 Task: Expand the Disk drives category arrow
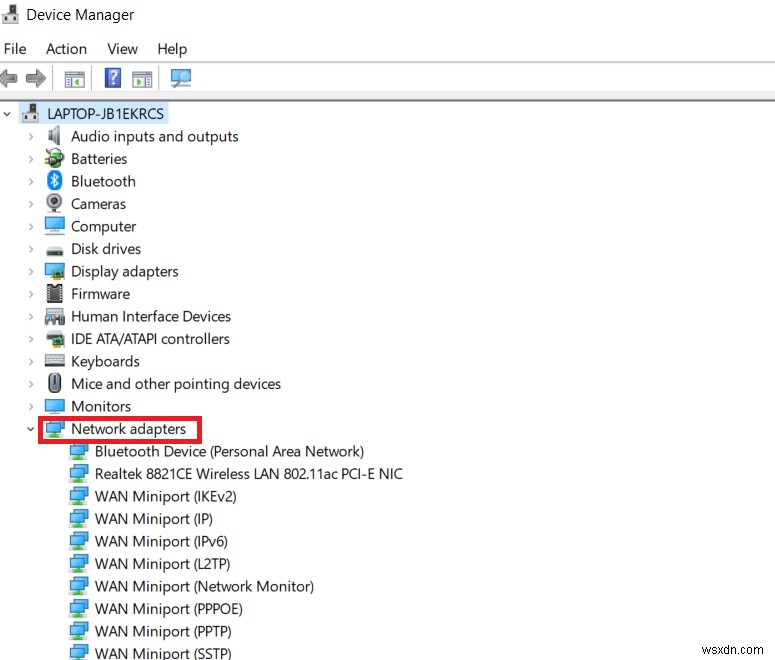click(31, 249)
